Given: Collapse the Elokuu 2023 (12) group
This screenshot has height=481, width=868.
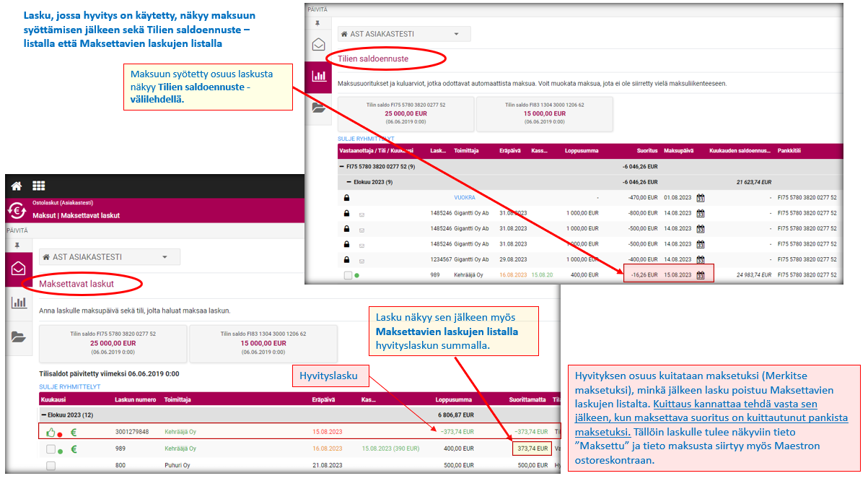Looking at the screenshot, I should 43,415.
